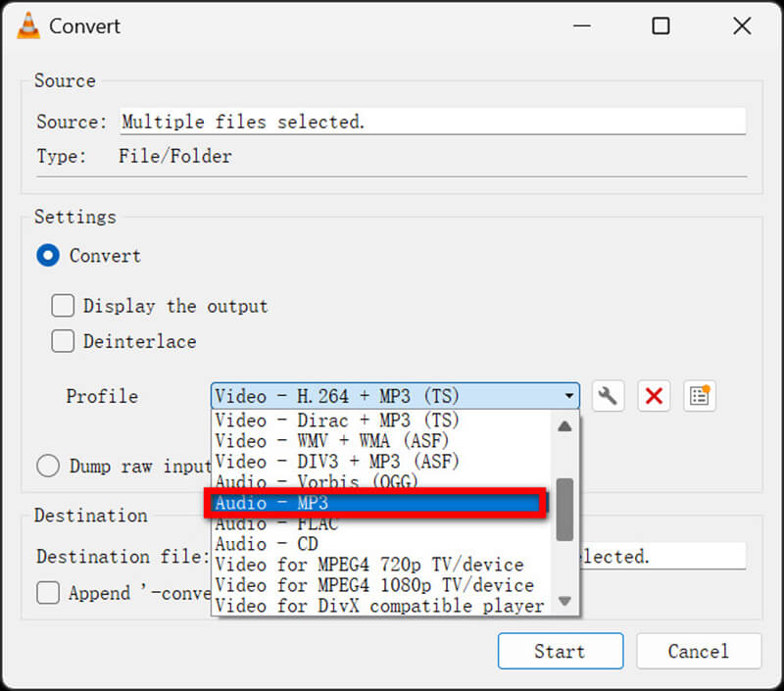
Task: Start the conversion
Action: click(561, 651)
